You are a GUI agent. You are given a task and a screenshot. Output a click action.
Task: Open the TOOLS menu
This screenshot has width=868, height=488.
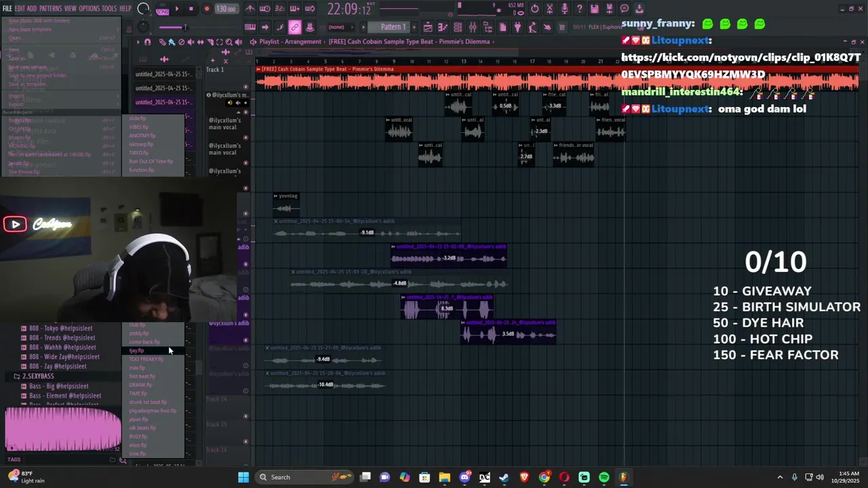109,9
